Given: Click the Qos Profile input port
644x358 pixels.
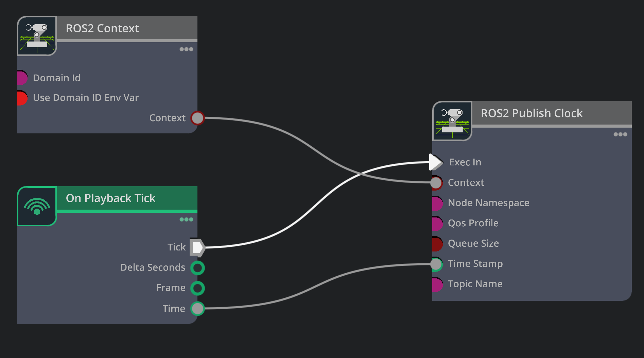Looking at the screenshot, I should (x=437, y=224).
